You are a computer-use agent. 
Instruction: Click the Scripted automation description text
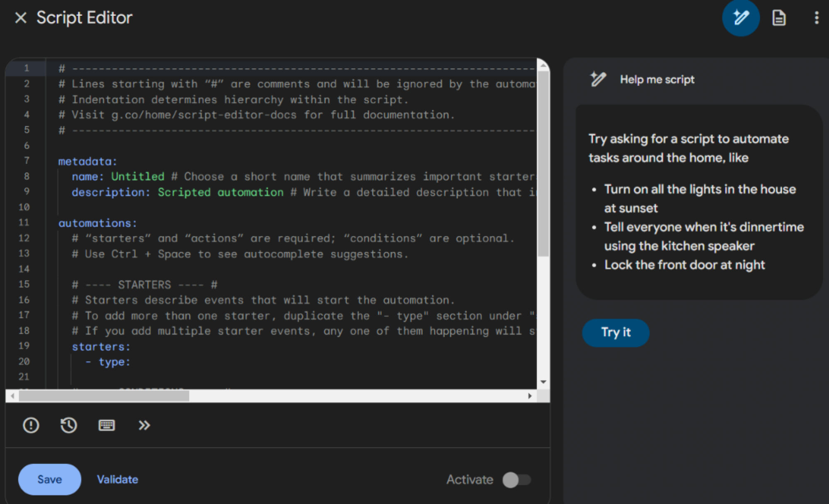click(x=220, y=192)
